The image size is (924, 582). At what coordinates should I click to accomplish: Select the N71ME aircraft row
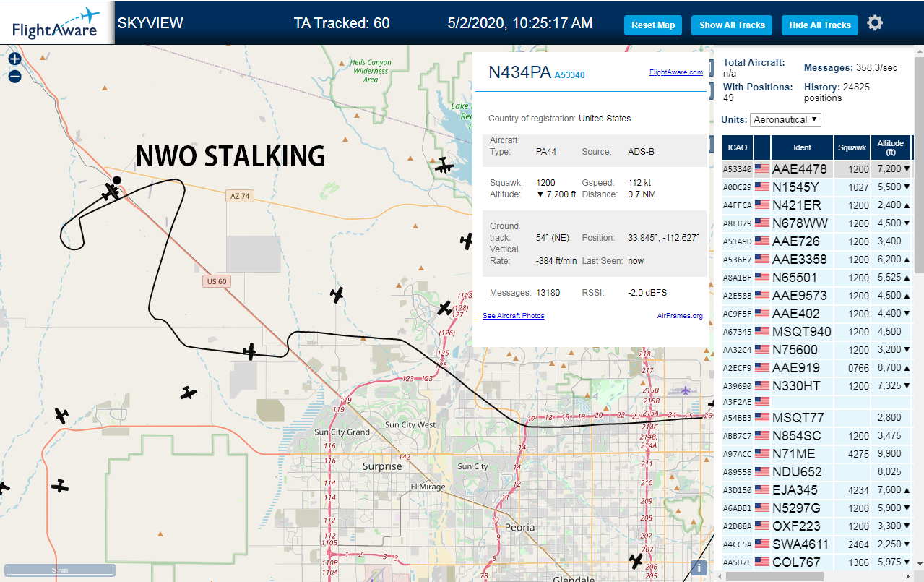(x=816, y=454)
